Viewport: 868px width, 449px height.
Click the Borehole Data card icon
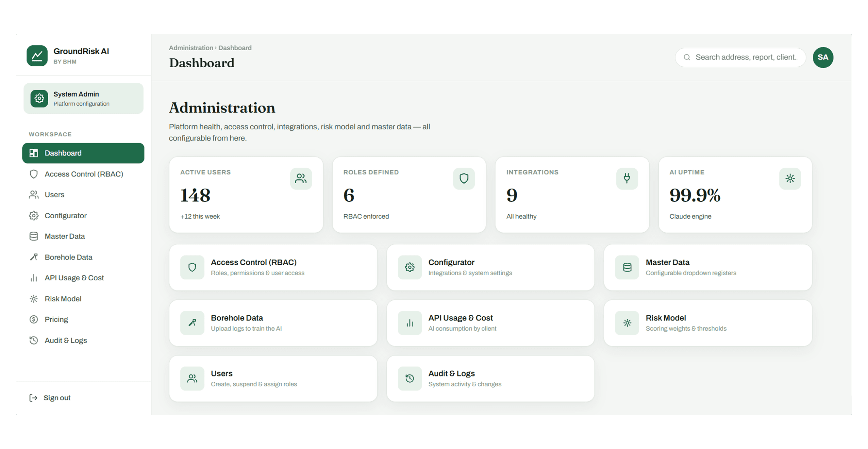(192, 323)
